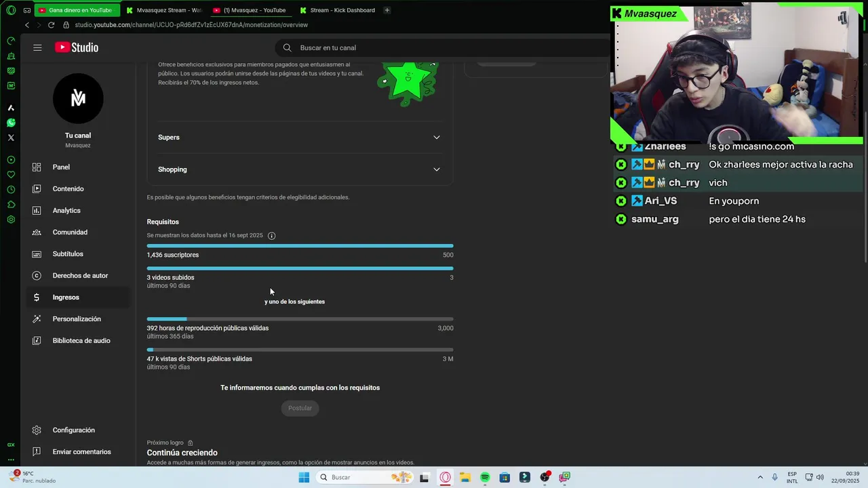Viewport: 868px width, 488px height.
Task: Go back to the previous page
Action: [x=27, y=25]
